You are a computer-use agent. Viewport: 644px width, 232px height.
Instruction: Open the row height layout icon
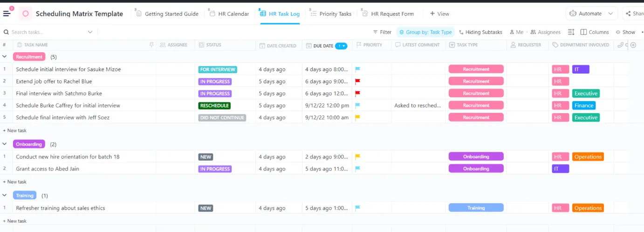pyautogui.click(x=571, y=32)
